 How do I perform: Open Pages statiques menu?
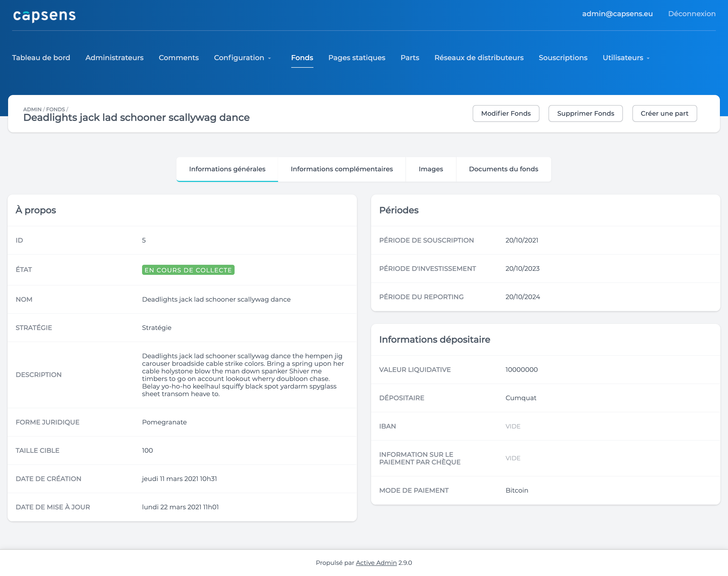(357, 58)
